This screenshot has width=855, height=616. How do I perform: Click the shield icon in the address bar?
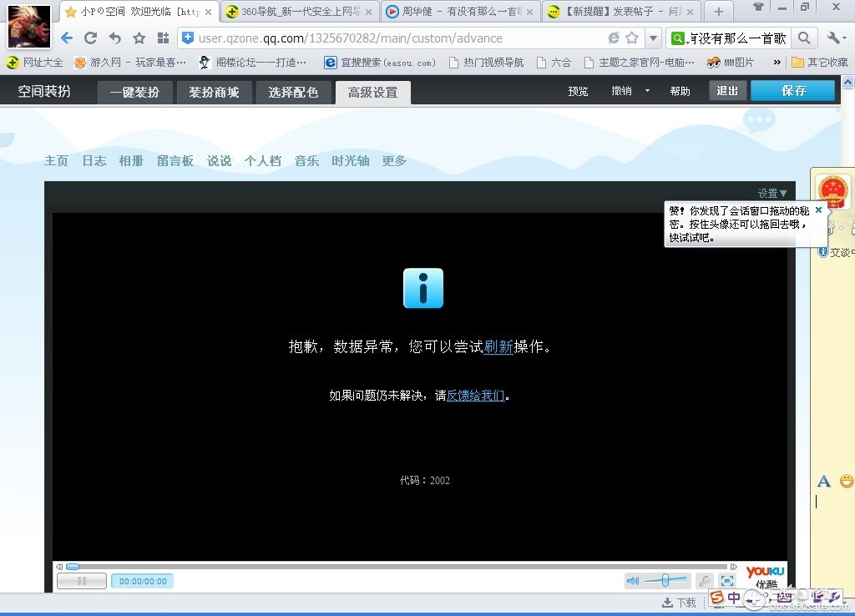[188, 38]
